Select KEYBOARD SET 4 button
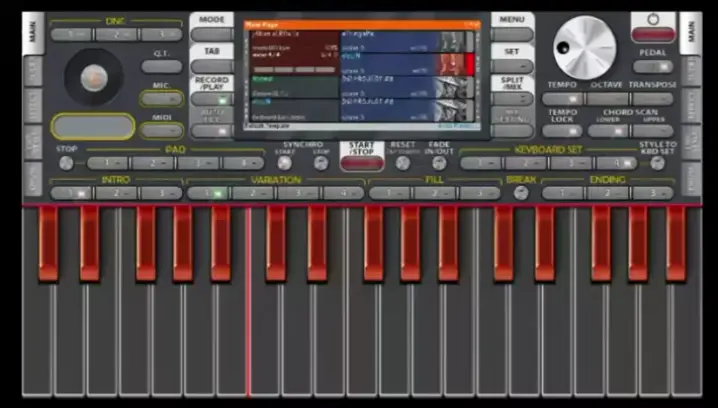718x408 pixels. 619,163
